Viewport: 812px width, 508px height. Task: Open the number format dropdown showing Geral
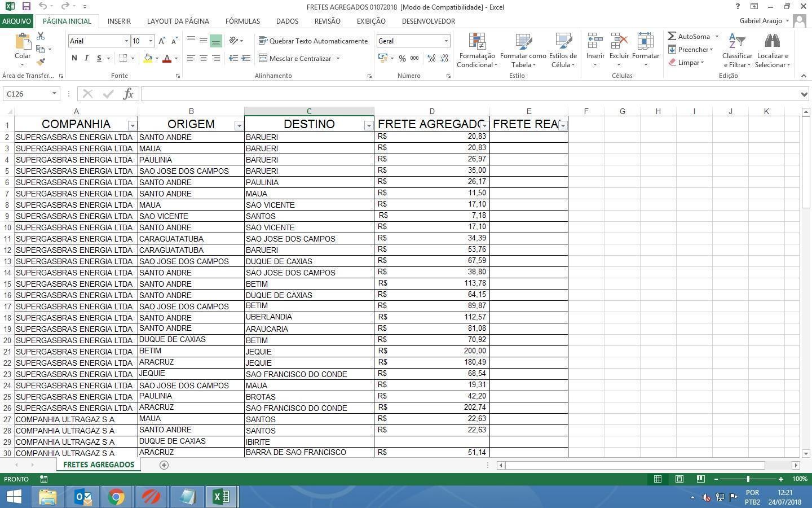(446, 41)
